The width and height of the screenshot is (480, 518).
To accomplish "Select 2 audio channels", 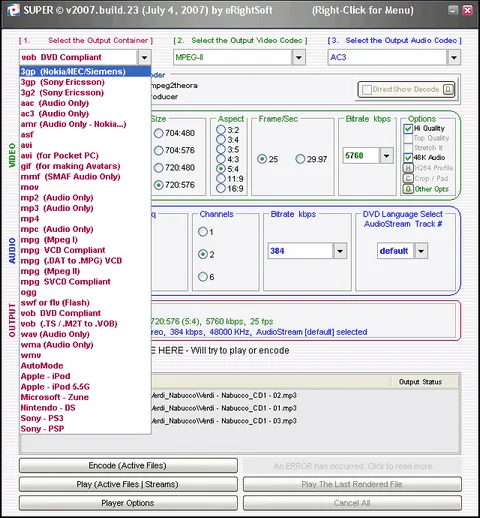I will 203,254.
